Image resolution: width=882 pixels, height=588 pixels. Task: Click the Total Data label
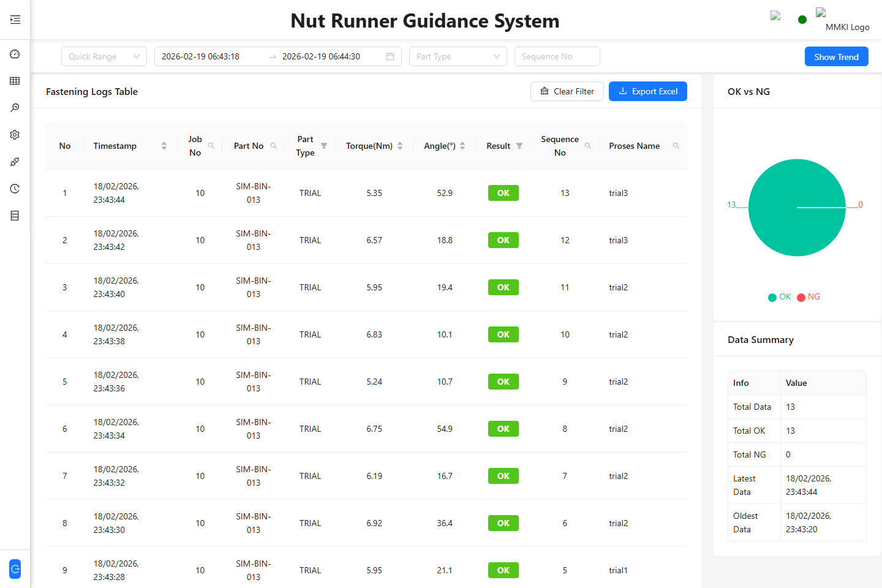click(752, 407)
